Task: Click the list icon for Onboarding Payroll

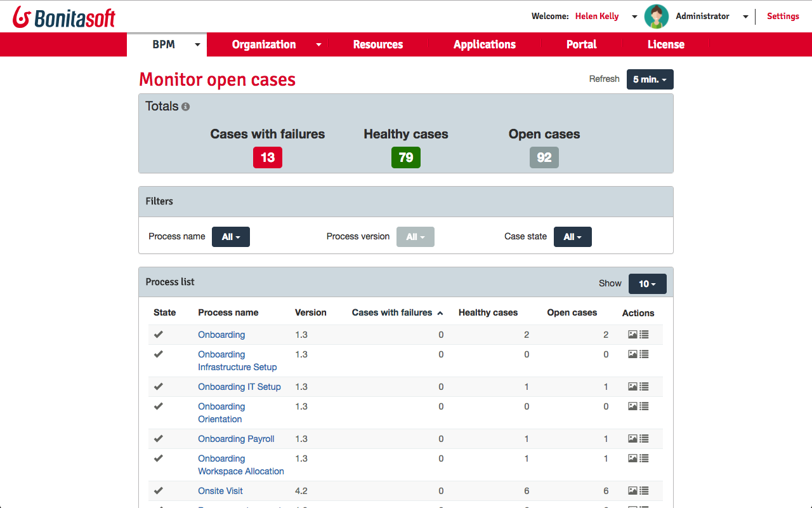Action: [x=645, y=439]
